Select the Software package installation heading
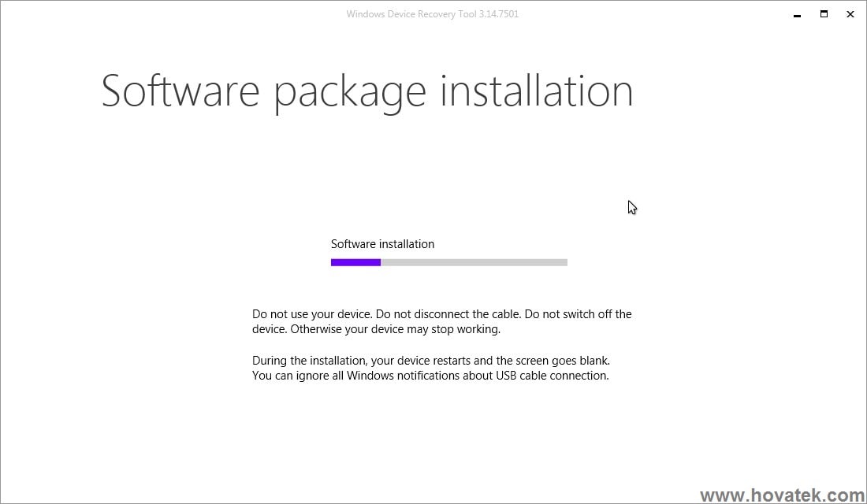Screen dimensions: 867x504 367,91
